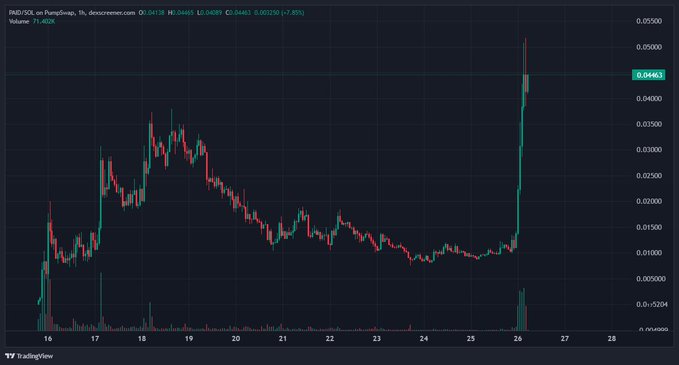This screenshot has width=679, height=365.
Task: Click the 0.03500 price axis label
Action: pos(649,124)
